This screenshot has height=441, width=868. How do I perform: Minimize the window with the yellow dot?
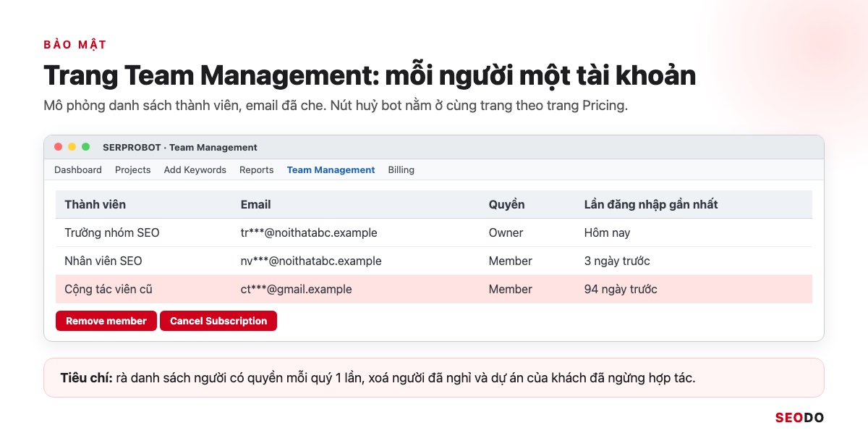tap(72, 147)
